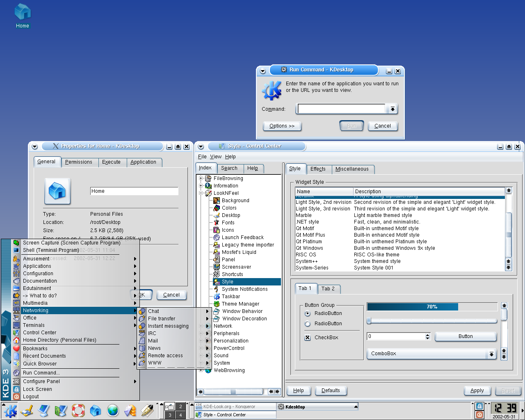Click the 70% progress bar in preview

pyautogui.click(x=432, y=307)
